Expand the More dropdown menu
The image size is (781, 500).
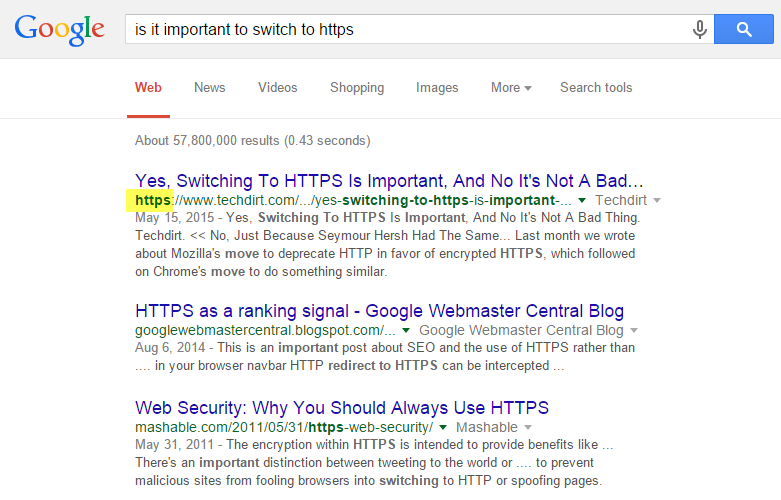pyautogui.click(x=510, y=88)
